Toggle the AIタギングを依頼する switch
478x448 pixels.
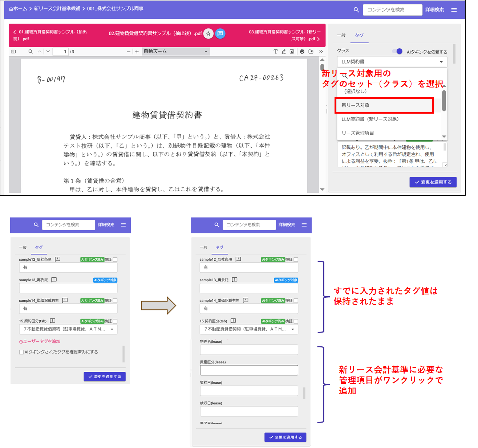pos(397,52)
